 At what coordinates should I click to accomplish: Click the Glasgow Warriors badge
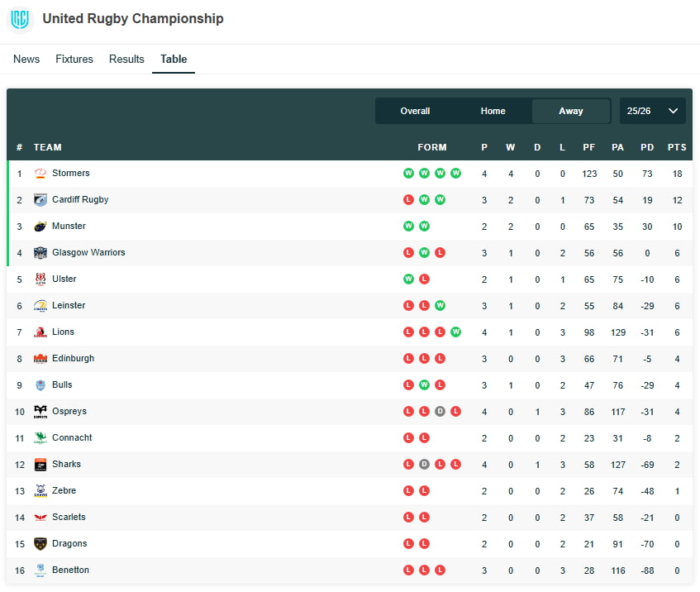click(x=40, y=252)
